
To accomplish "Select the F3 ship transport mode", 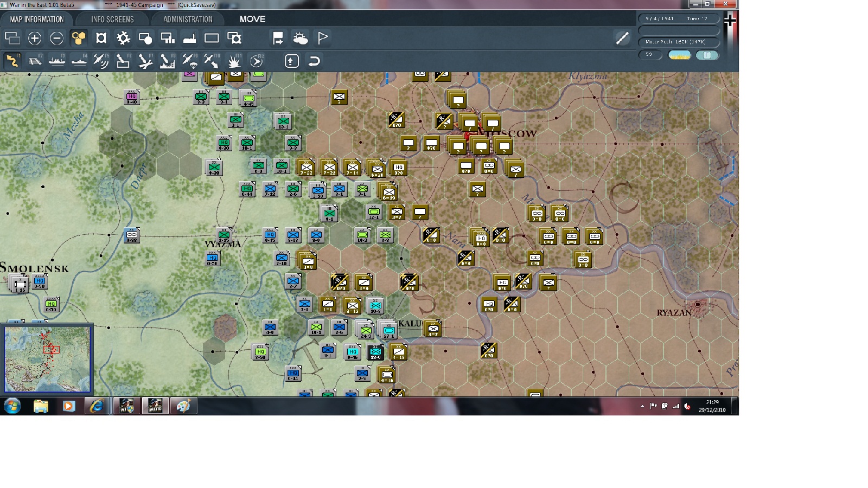I will click(x=57, y=61).
